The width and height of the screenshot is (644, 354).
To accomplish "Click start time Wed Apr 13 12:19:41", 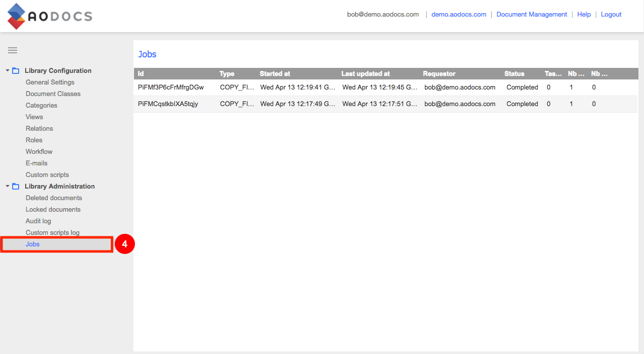I will click(x=298, y=87).
